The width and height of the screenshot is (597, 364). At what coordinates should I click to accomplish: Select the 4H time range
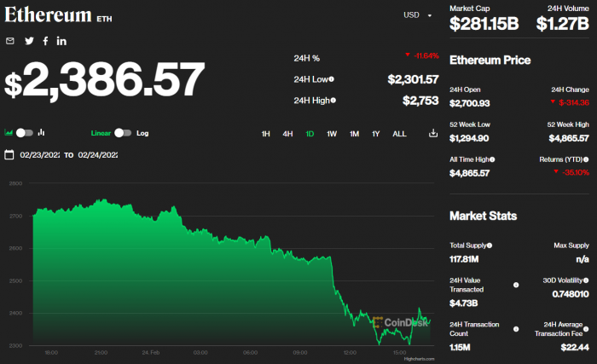(x=287, y=134)
